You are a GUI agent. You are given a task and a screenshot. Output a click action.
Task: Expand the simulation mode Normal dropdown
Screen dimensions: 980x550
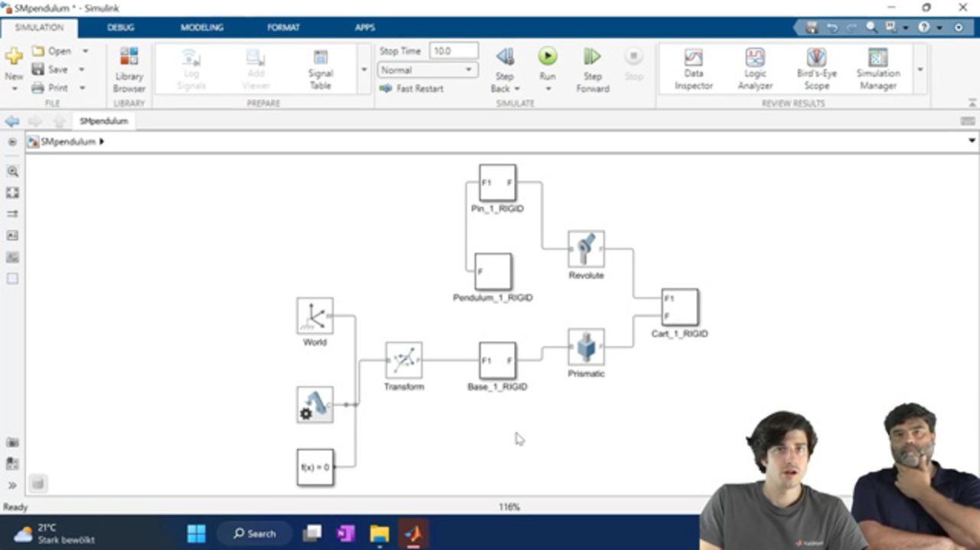point(427,70)
